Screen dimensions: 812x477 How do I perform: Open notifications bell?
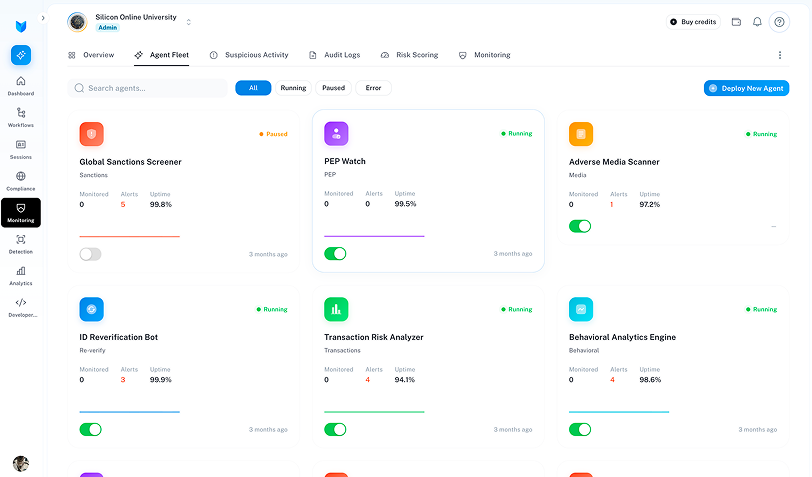(x=757, y=22)
